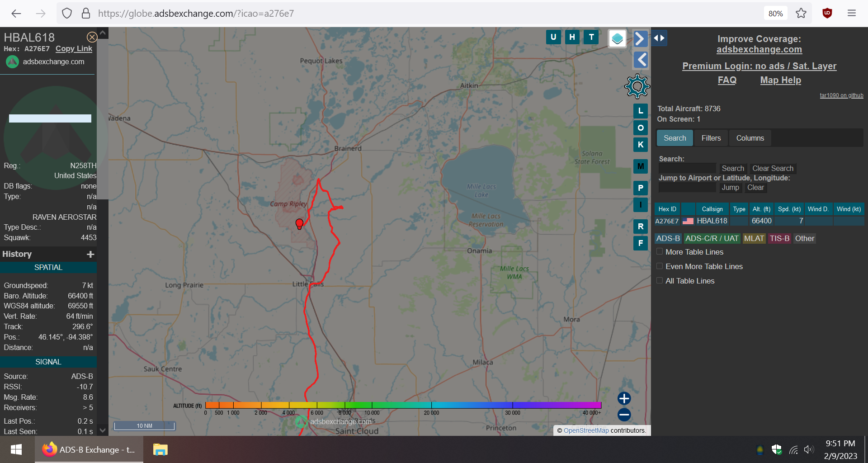Click the H map toggle button

pyautogui.click(x=572, y=37)
